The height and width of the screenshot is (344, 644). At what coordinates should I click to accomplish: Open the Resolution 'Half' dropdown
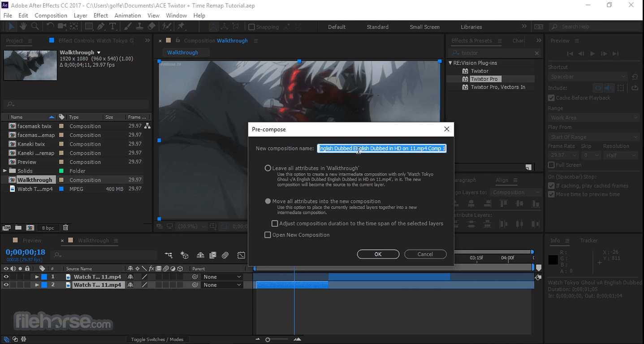[620, 155]
